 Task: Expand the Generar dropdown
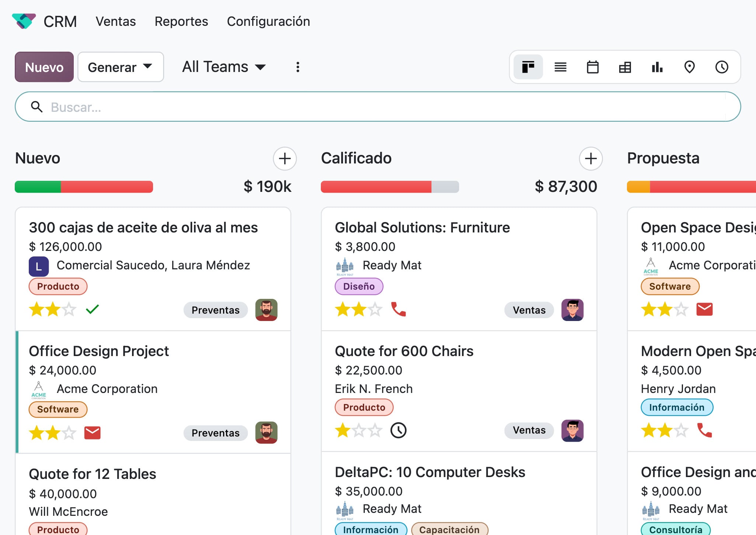(121, 67)
